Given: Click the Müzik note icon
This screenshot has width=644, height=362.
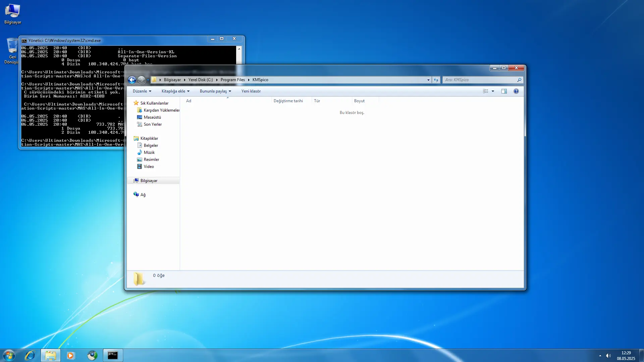Looking at the screenshot, I should click(140, 152).
